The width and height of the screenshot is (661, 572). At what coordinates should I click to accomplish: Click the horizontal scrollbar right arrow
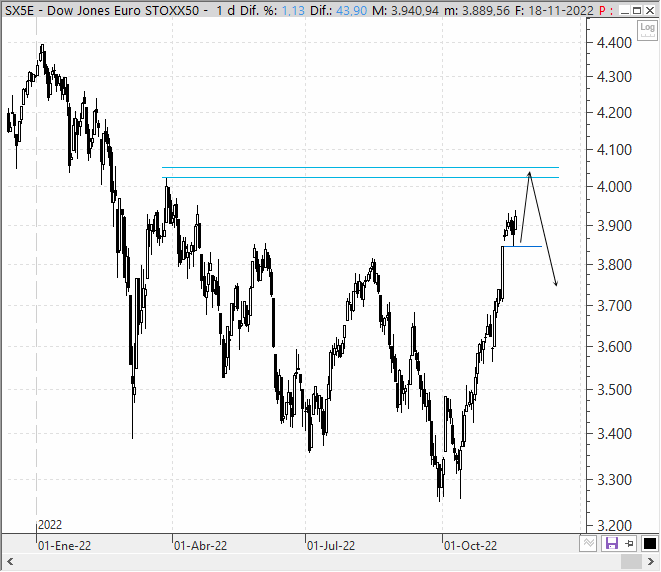[x=650, y=562]
